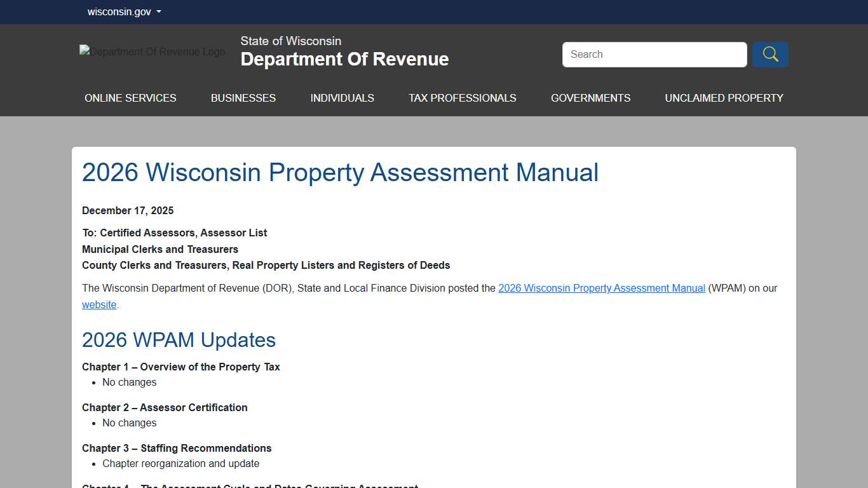The width and height of the screenshot is (868, 488).
Task: Open the BUSINESSES menu
Action: 243,98
